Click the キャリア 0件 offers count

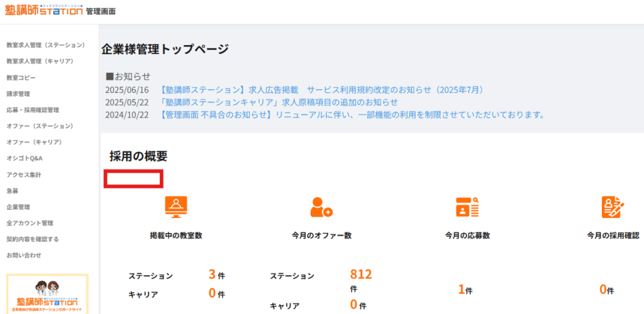pyautogui.click(x=358, y=305)
